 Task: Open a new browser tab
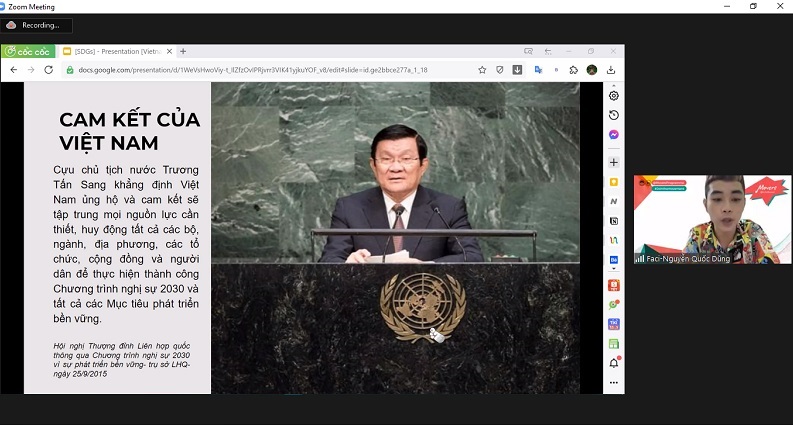[183, 51]
